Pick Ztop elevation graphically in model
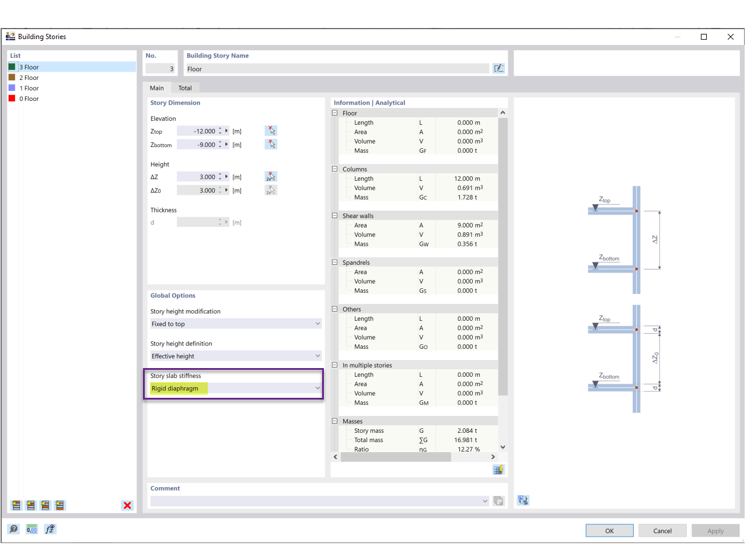 coord(271,131)
